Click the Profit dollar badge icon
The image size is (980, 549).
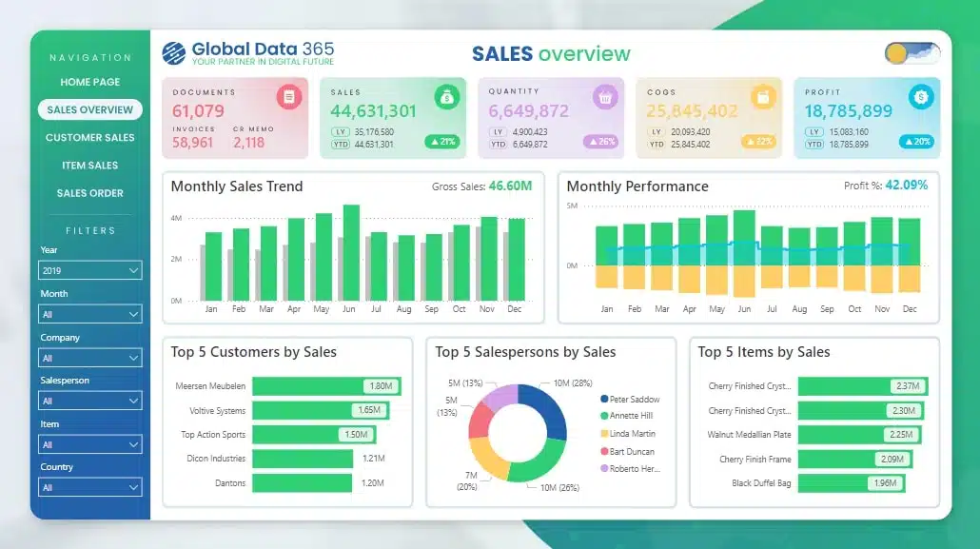pos(921,97)
